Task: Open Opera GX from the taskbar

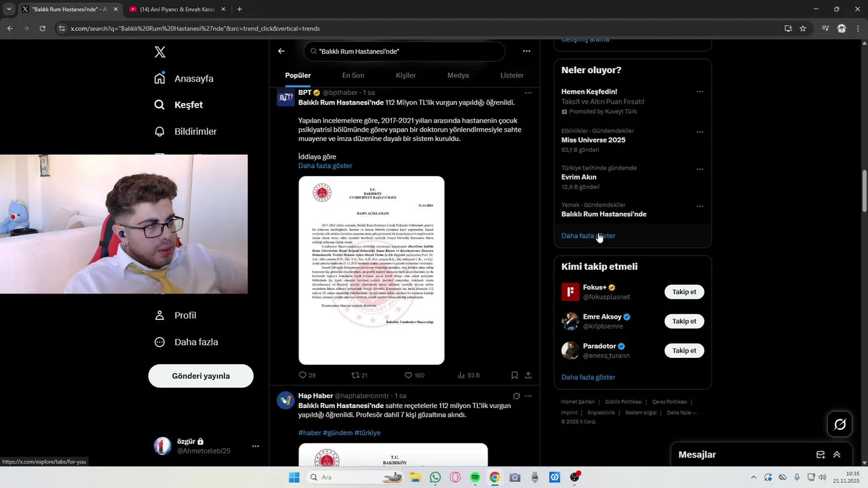Action: [455, 478]
